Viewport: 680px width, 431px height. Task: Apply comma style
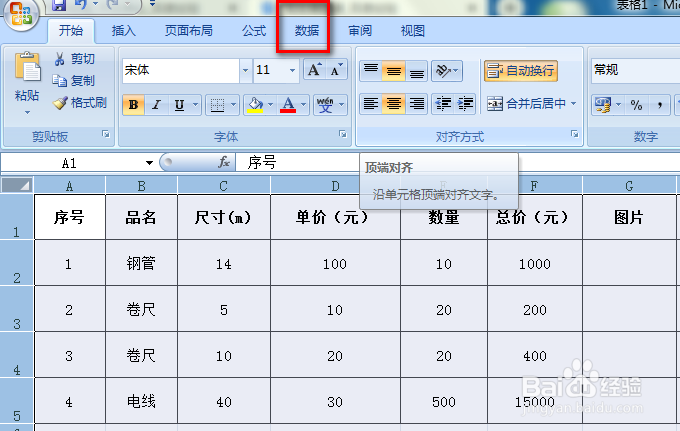point(660,105)
